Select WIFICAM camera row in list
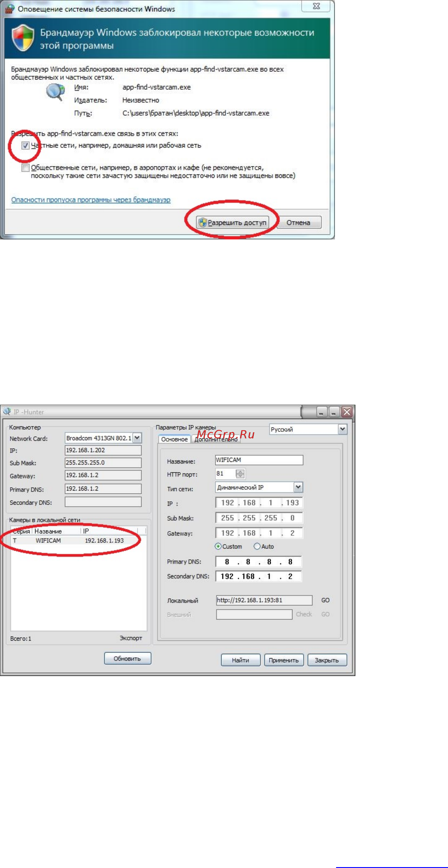448x868 pixels. [x=79, y=540]
